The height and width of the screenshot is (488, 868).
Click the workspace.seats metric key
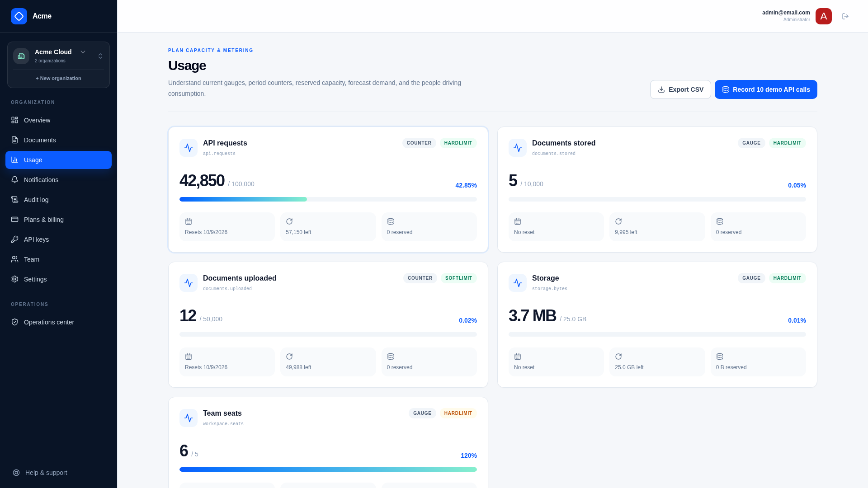[223, 424]
